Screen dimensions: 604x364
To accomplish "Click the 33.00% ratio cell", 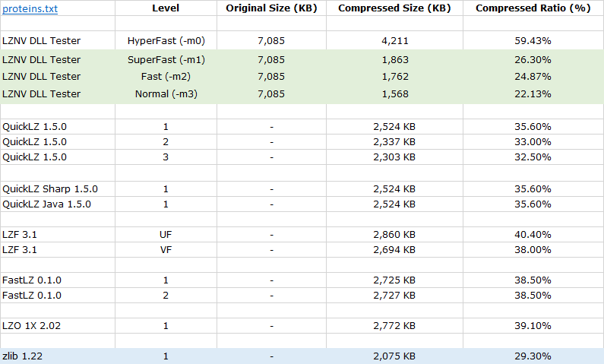I will pos(533,142).
